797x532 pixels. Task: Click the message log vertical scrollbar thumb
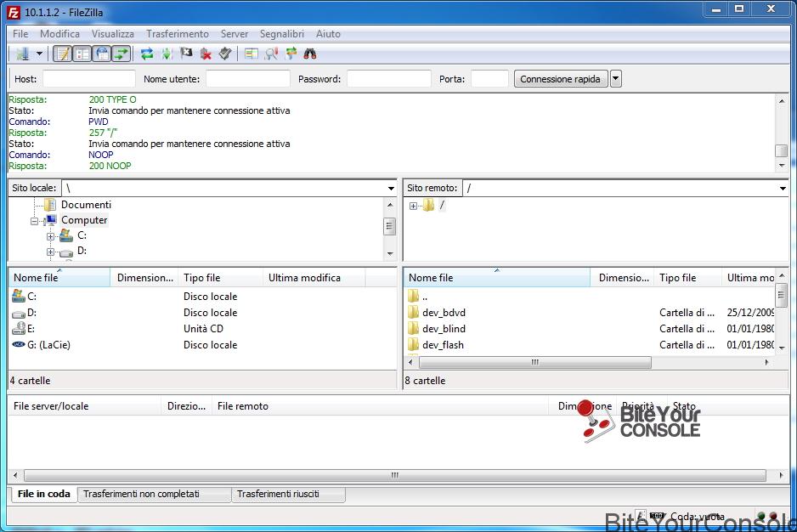(x=781, y=151)
